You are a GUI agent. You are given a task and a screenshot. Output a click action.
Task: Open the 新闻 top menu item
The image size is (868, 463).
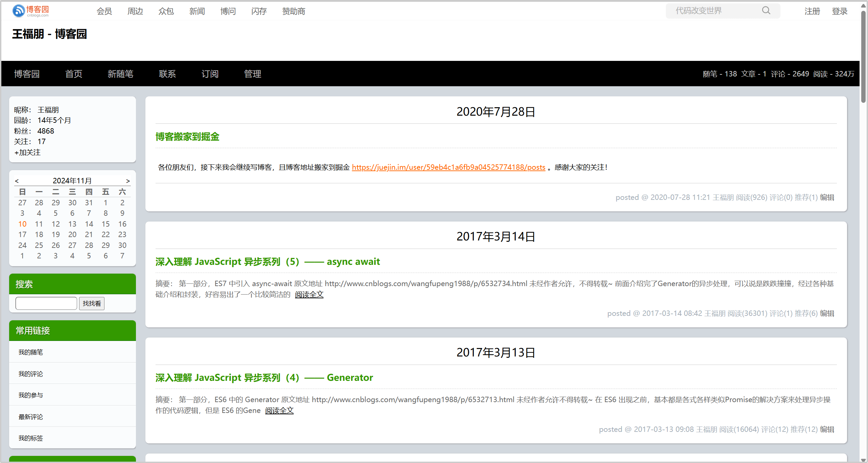point(197,11)
